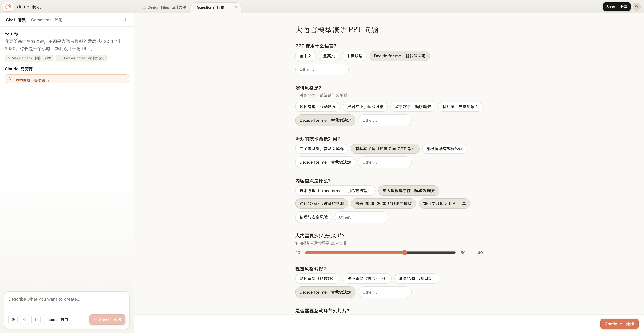Click the Make a deck suggestion chip

click(29, 58)
